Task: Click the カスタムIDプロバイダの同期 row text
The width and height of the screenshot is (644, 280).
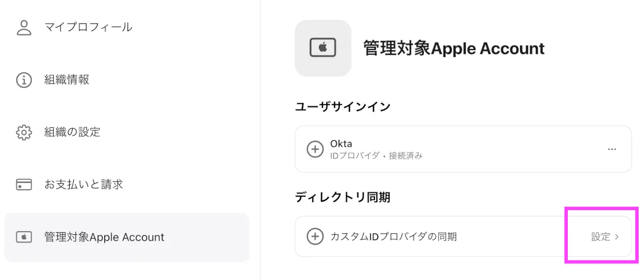Action: pos(393,236)
